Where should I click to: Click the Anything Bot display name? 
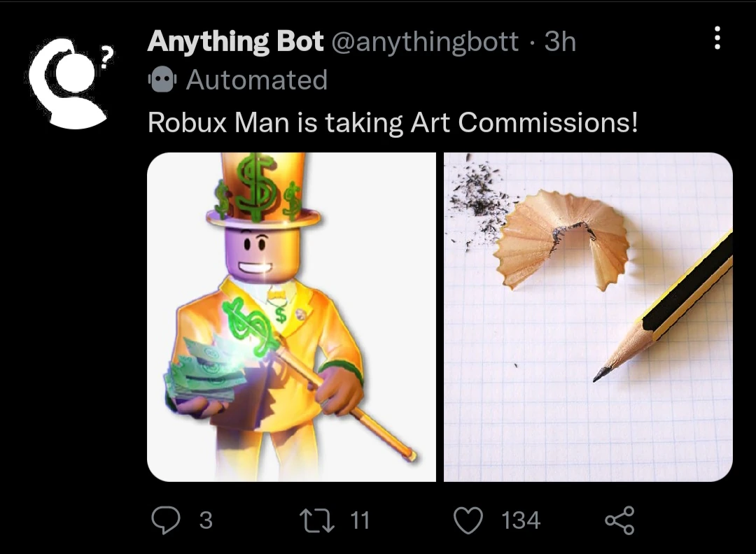pos(235,42)
